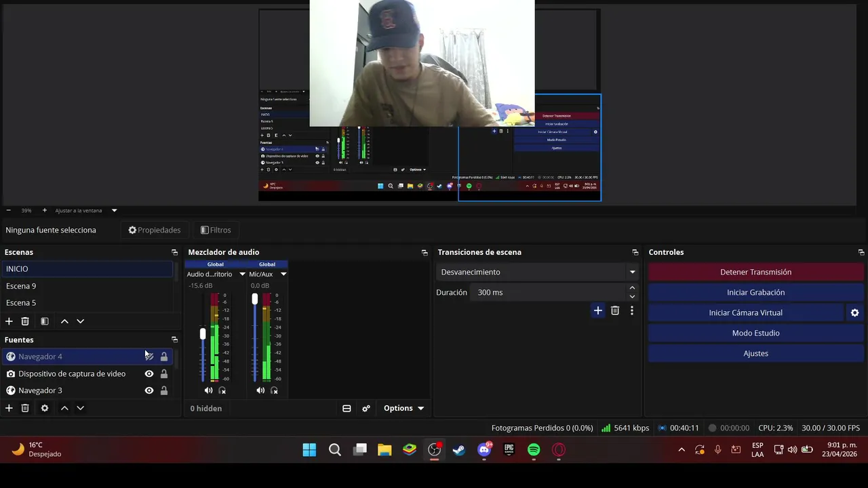Increase transition duration stepper up
The height and width of the screenshot is (488, 868).
632,288
